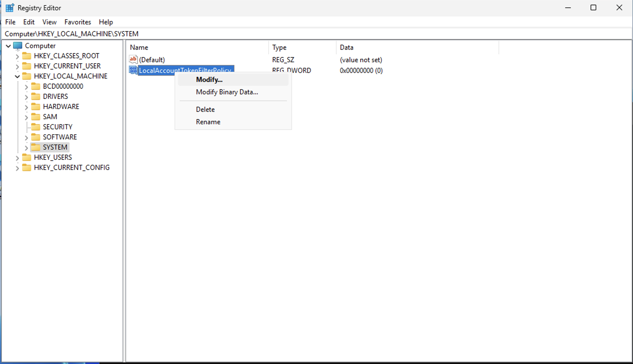Expand the SYSTEM key chevron

[x=26, y=148]
